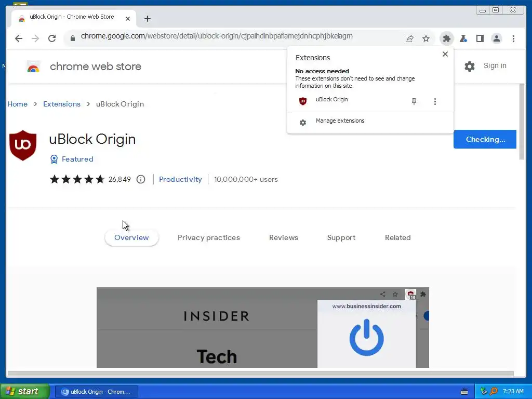Reload the Chrome Web Store page
The image size is (532, 399).
point(52,38)
